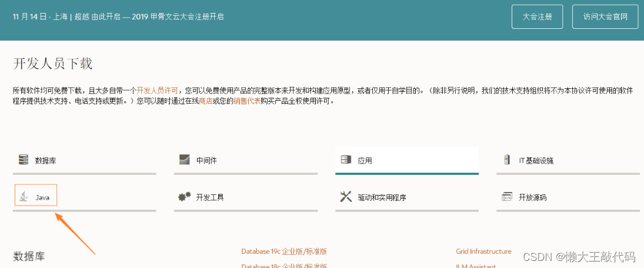The image size is (644, 268).
Task: Click the Java coffee cup icon
Action: click(x=25, y=197)
